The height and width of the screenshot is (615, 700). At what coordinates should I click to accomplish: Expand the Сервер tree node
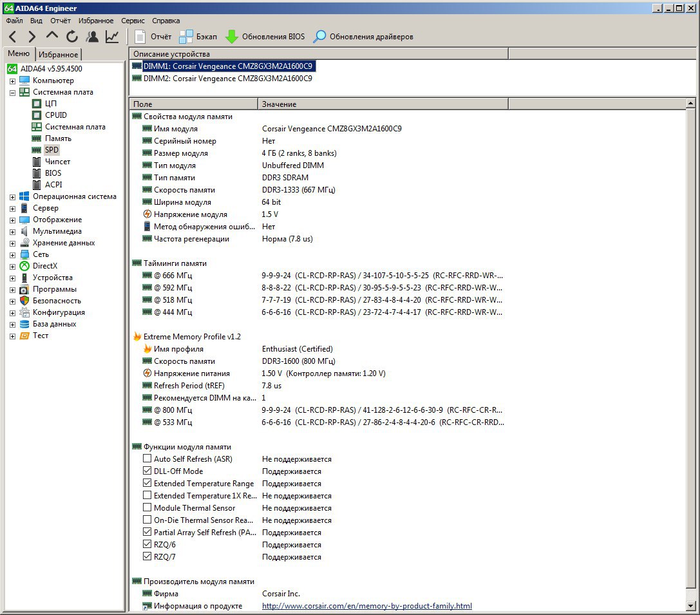tap(12, 209)
